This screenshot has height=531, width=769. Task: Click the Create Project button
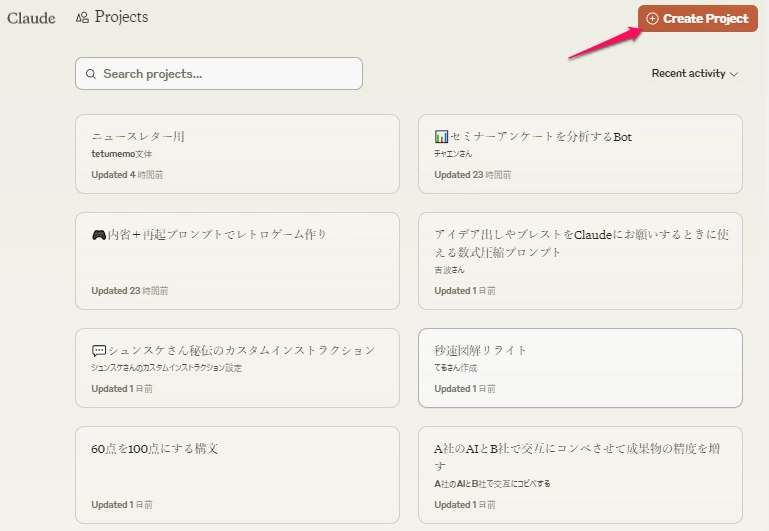(x=697, y=19)
